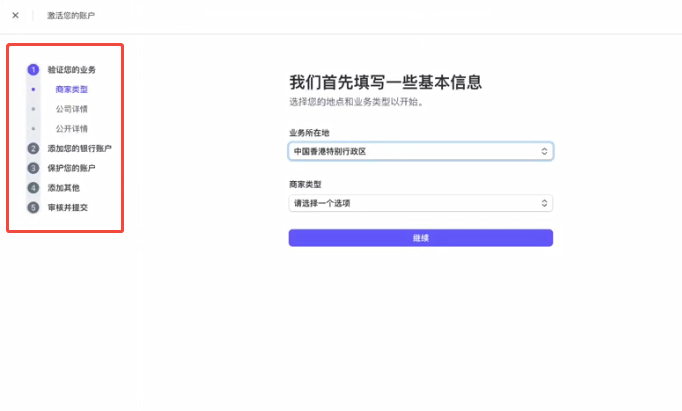Screen dimensions: 682x411
Task: Click the step 2 number circle
Action: pyautogui.click(x=33, y=148)
